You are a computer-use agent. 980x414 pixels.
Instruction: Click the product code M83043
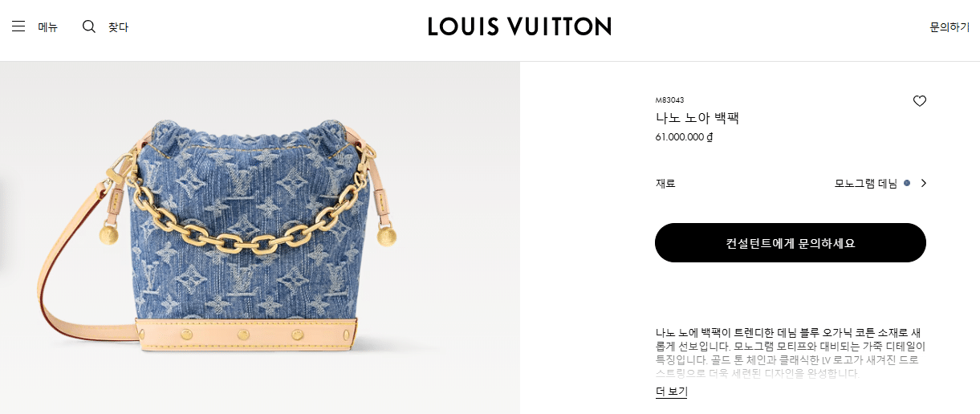pyautogui.click(x=669, y=100)
